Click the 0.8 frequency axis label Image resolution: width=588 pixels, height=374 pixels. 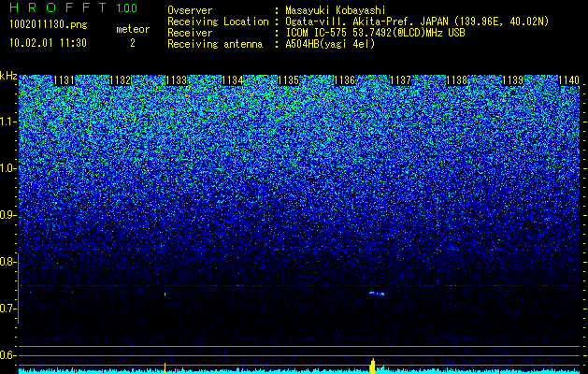pyautogui.click(x=8, y=262)
